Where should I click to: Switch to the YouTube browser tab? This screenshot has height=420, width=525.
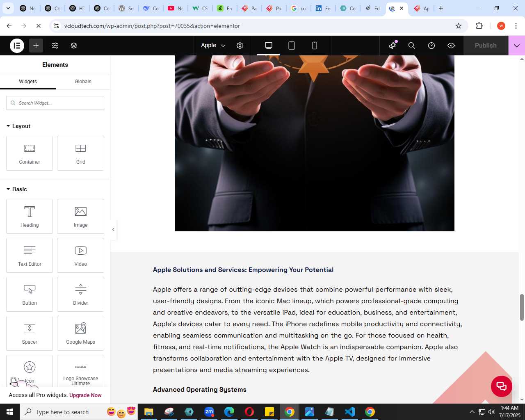point(175,8)
